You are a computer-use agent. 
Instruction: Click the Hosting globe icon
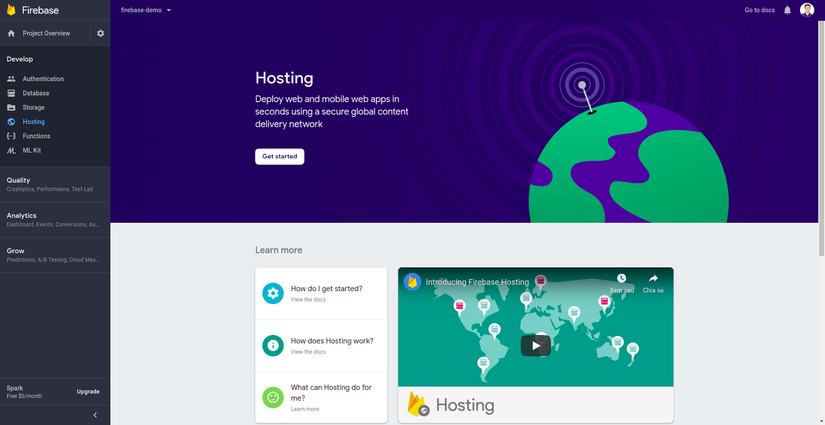click(x=11, y=122)
